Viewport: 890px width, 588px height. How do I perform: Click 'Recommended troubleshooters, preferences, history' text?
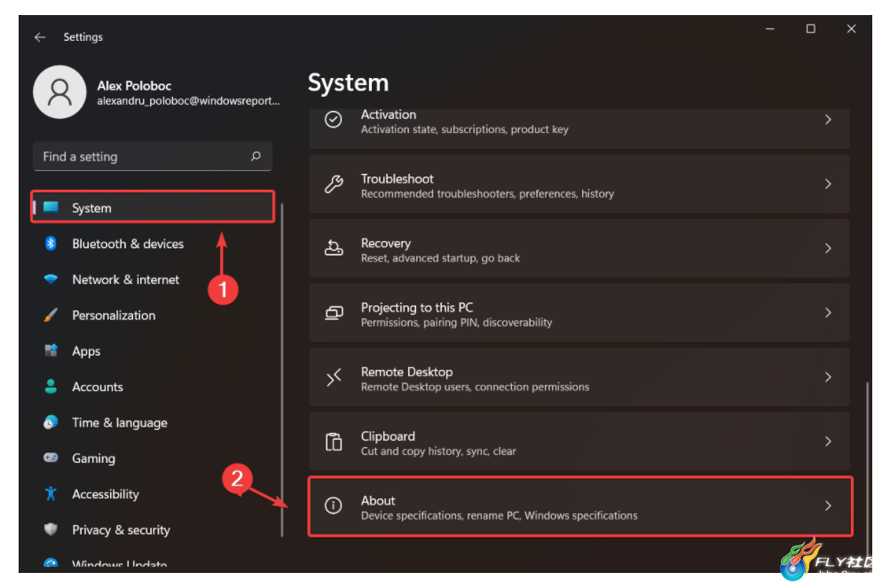tap(487, 194)
